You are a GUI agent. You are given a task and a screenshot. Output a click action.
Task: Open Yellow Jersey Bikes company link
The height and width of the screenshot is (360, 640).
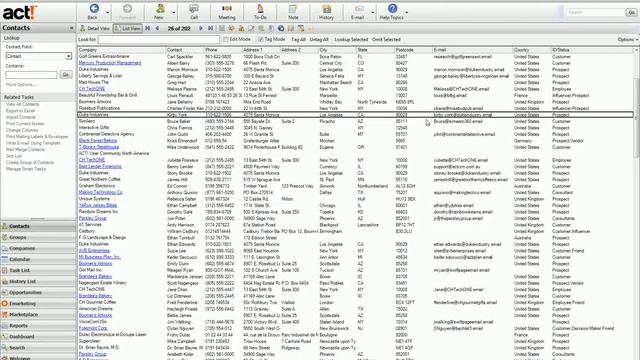tap(98, 205)
